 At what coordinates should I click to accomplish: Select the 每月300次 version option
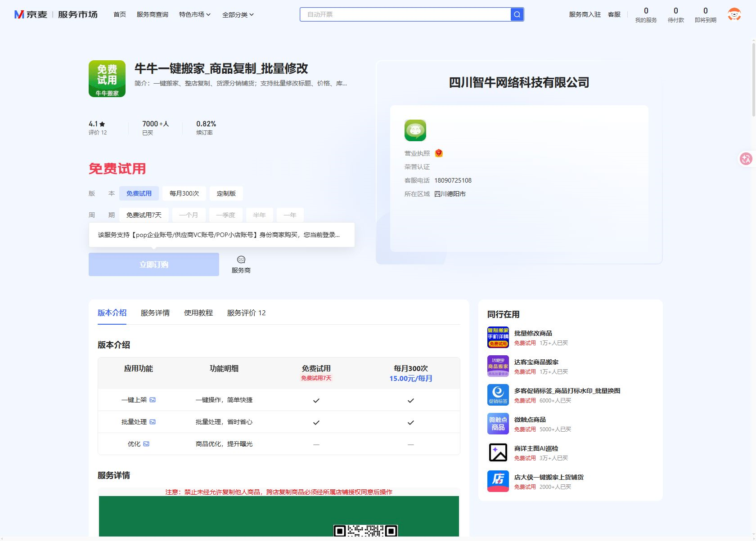(x=184, y=193)
